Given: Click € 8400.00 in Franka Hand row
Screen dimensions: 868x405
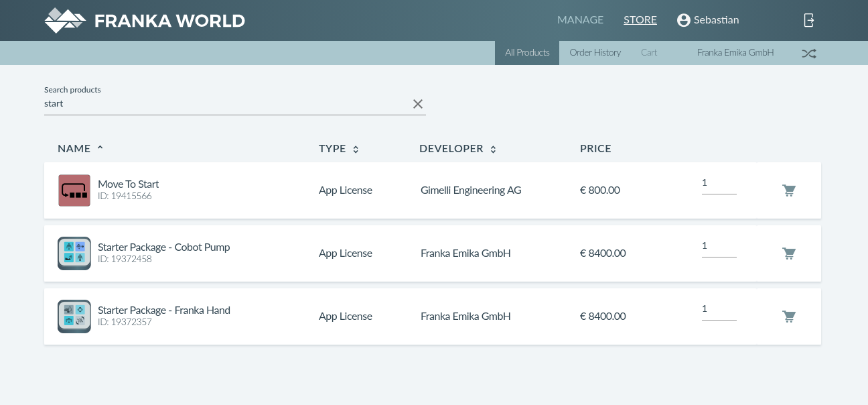Looking at the screenshot, I should (603, 316).
